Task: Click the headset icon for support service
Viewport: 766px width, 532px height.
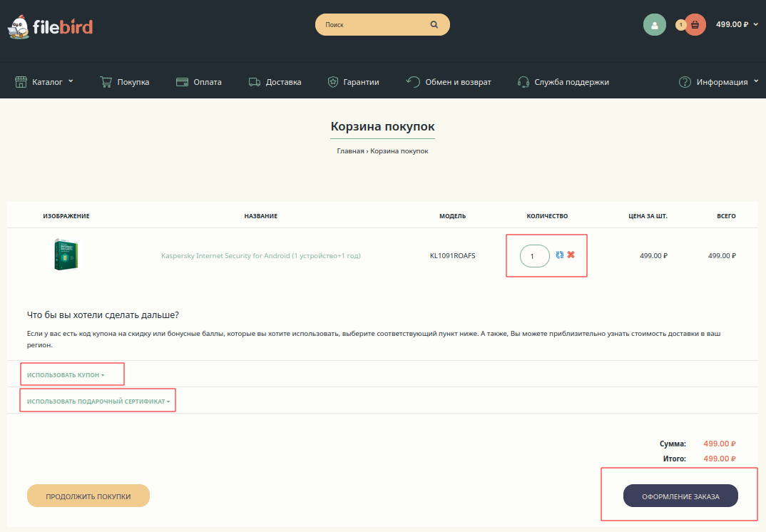Action: [523, 82]
